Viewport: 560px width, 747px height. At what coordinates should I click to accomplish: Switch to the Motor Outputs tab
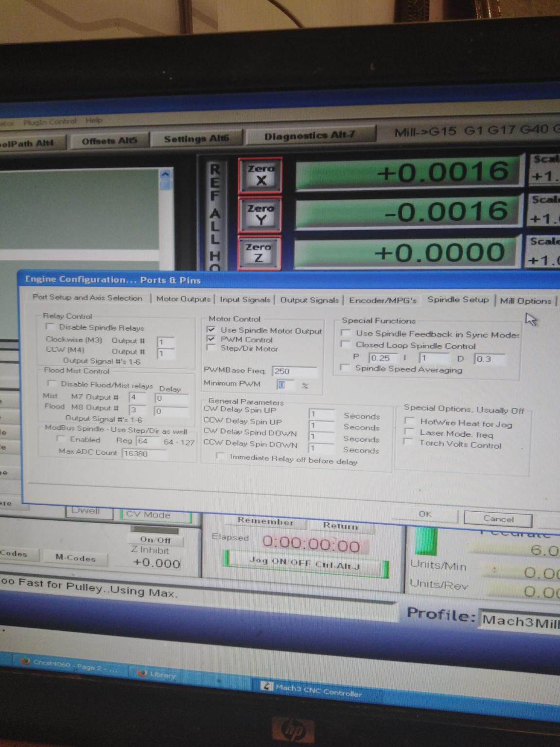[183, 299]
